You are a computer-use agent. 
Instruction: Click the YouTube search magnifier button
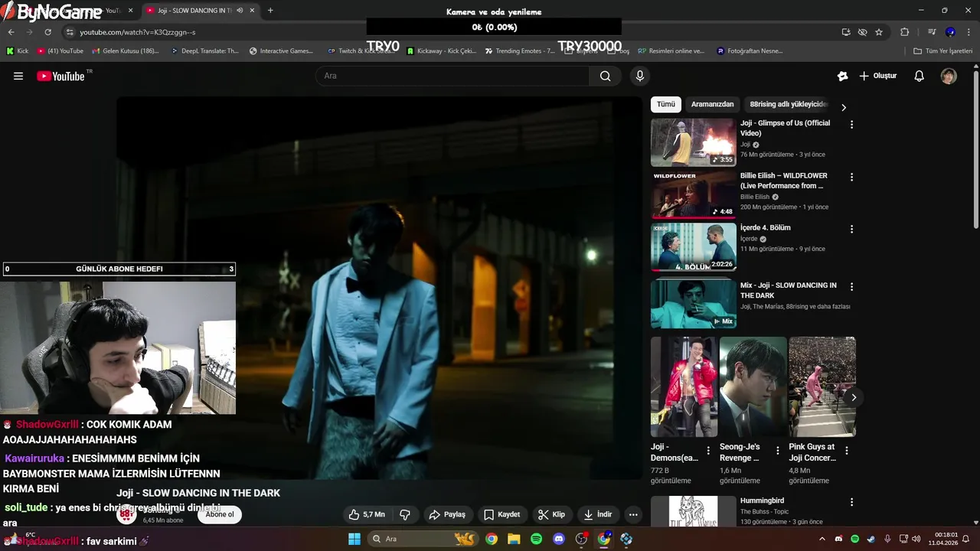[x=606, y=76]
